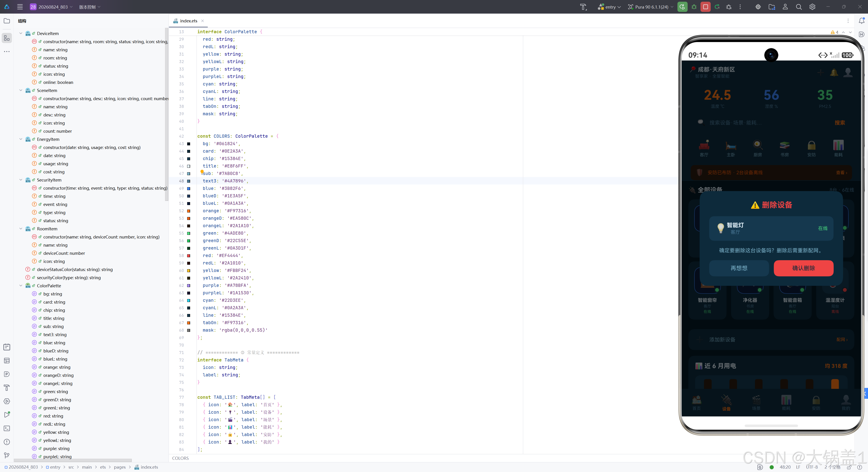Click 确认删除 confirm delete button
This screenshot has height=472, width=868.
click(803, 268)
